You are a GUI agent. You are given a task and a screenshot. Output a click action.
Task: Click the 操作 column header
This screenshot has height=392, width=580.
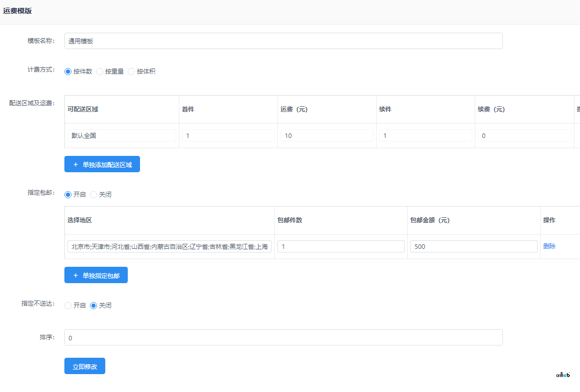coord(549,220)
